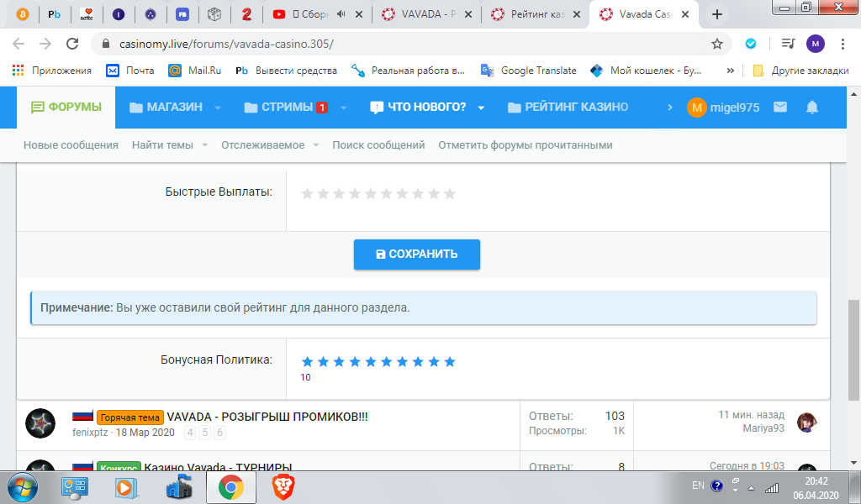Click the СОХРАНИТЬ save button

point(417,255)
